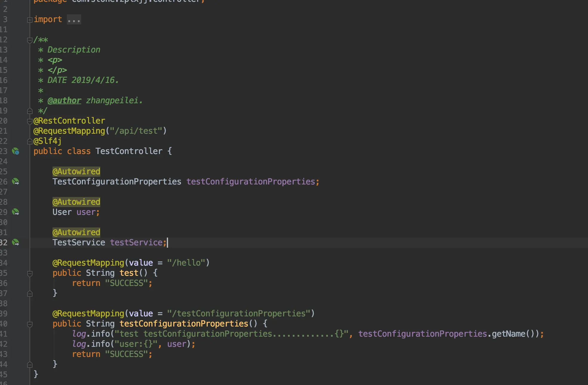Collapse the test() method fold marker
This screenshot has height=385, width=588.
pyautogui.click(x=30, y=273)
